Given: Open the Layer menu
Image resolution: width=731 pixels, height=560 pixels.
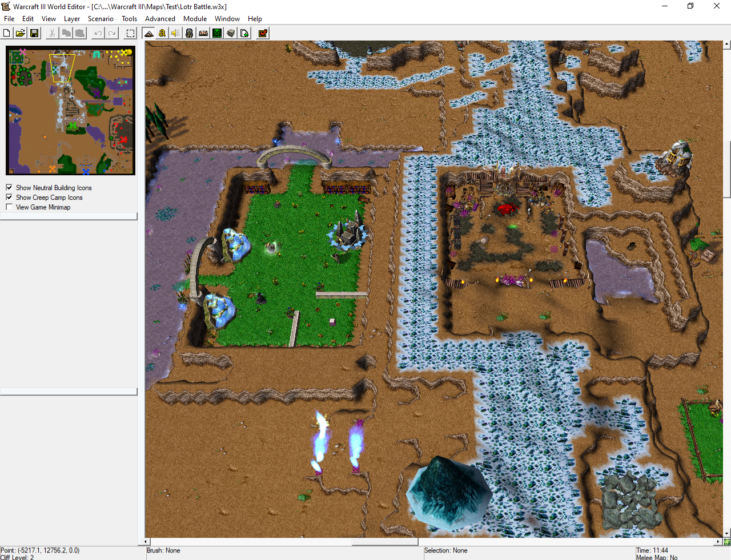Looking at the screenshot, I should click(72, 19).
